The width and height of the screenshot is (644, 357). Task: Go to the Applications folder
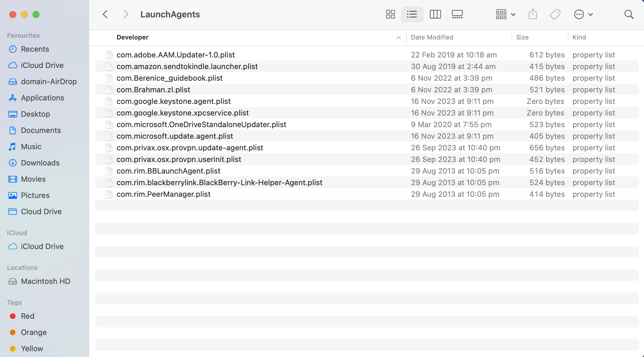pos(42,98)
